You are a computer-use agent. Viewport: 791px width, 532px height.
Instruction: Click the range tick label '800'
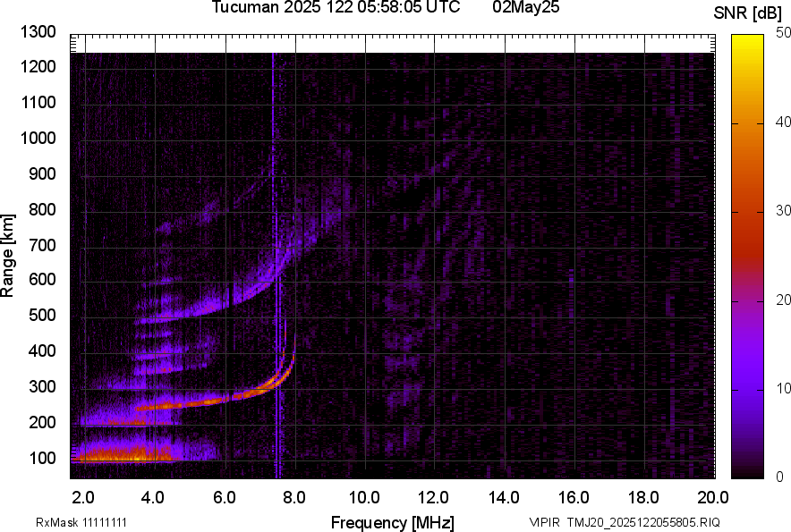point(42,209)
